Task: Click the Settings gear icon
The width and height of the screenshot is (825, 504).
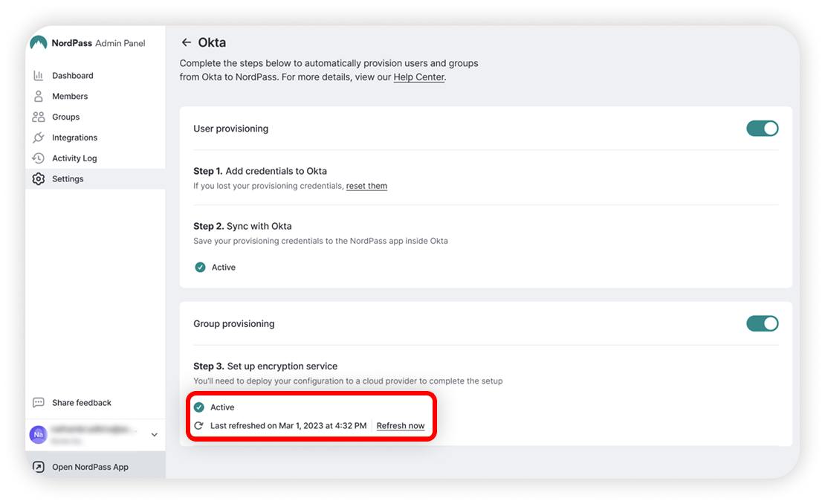Action: [39, 179]
